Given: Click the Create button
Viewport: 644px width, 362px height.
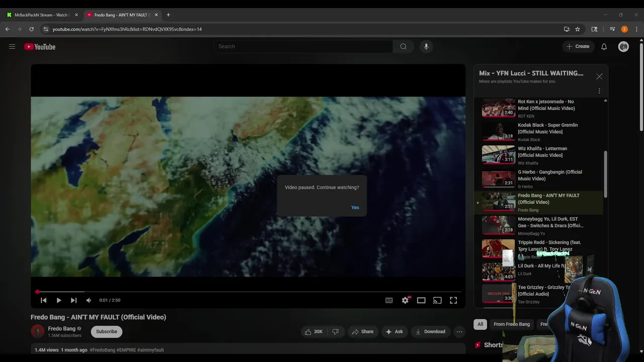Looking at the screenshot, I should click(578, 46).
